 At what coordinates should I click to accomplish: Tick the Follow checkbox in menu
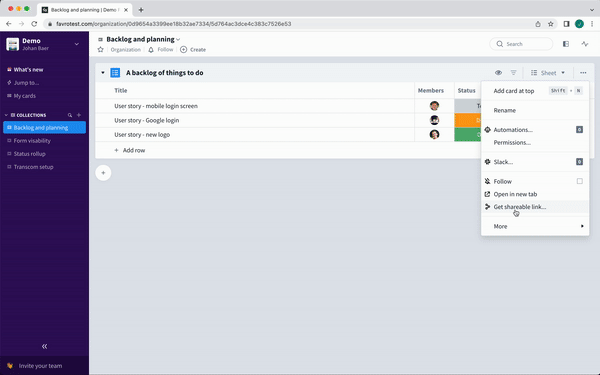(579, 181)
